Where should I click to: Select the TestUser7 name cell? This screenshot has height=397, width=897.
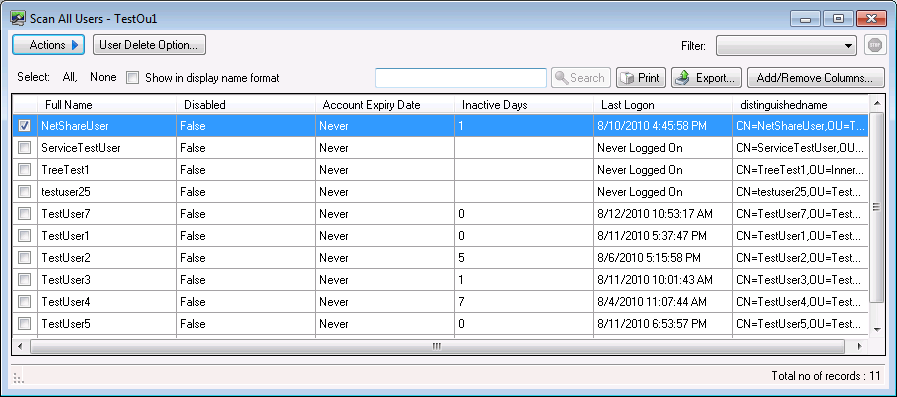click(107, 214)
